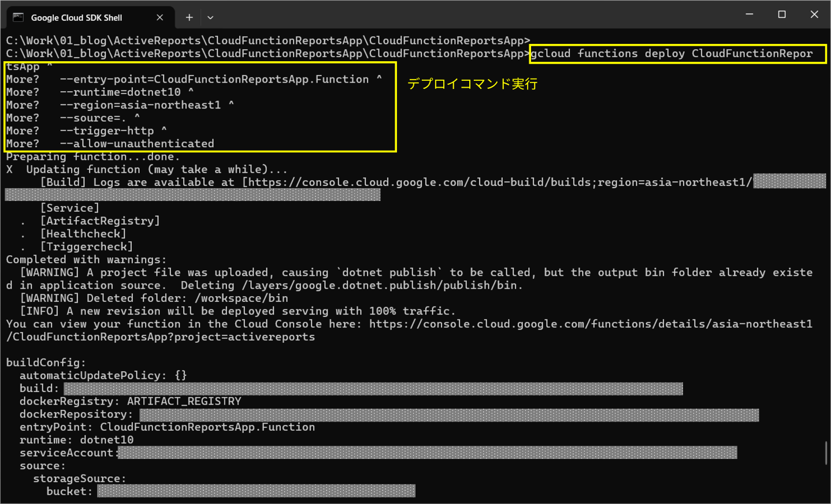This screenshot has height=504, width=831.
Task: Click 'Preparing function...done.' text
Action: click(x=93, y=156)
